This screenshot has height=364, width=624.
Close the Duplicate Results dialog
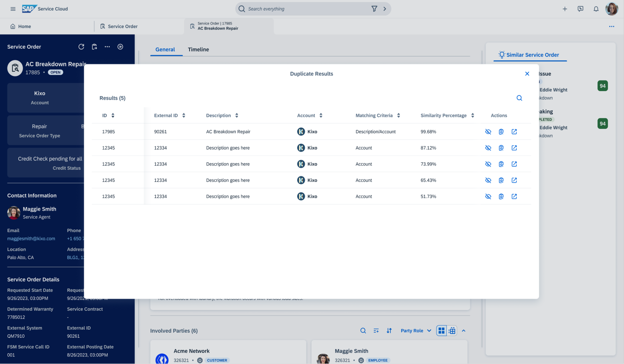pos(527,74)
